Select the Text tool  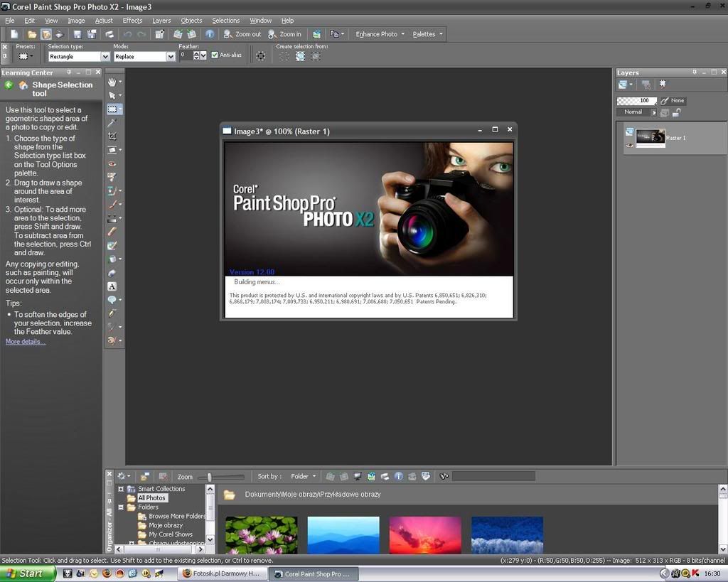click(112, 286)
